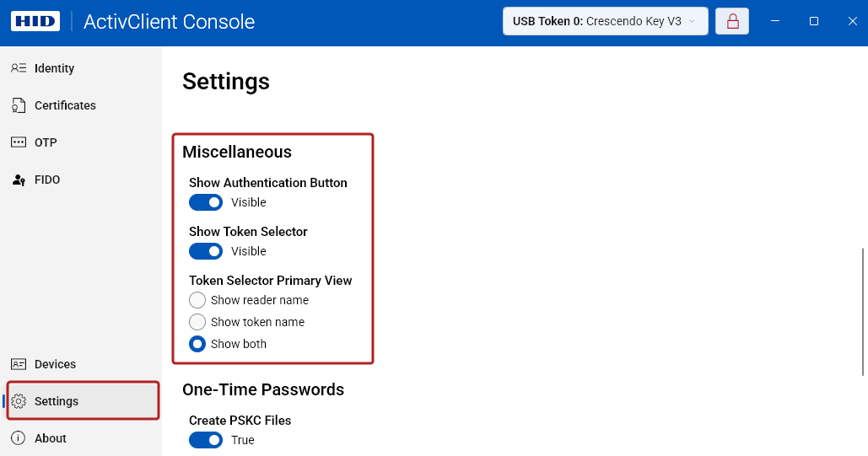The image size is (868, 456).
Task: Switch to the Devices page label
Action: click(55, 364)
